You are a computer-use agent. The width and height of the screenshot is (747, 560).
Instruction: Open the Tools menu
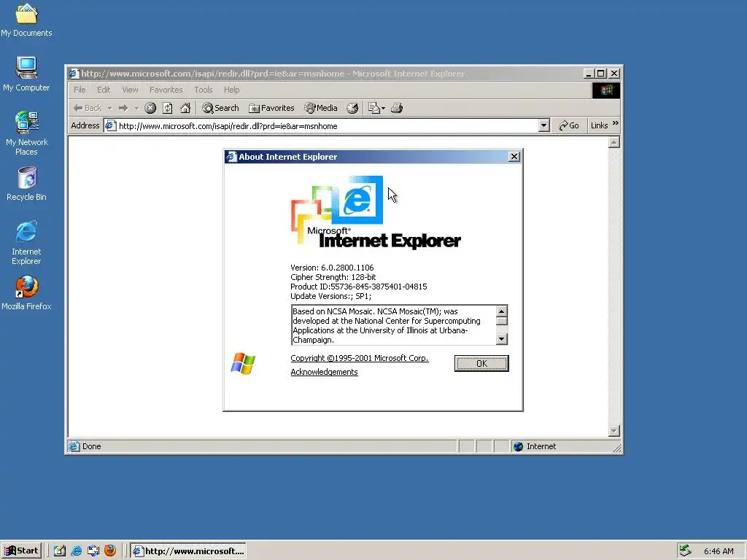pyautogui.click(x=203, y=90)
